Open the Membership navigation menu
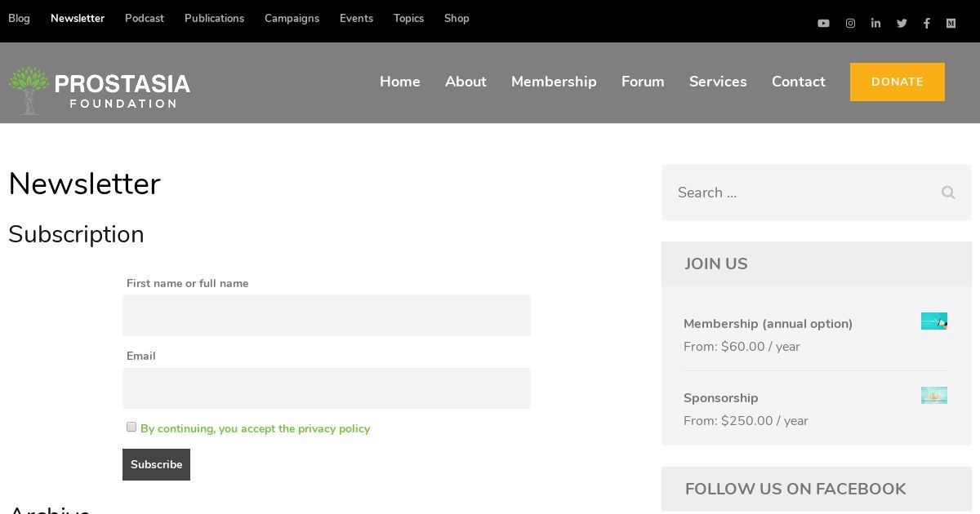 (x=554, y=82)
